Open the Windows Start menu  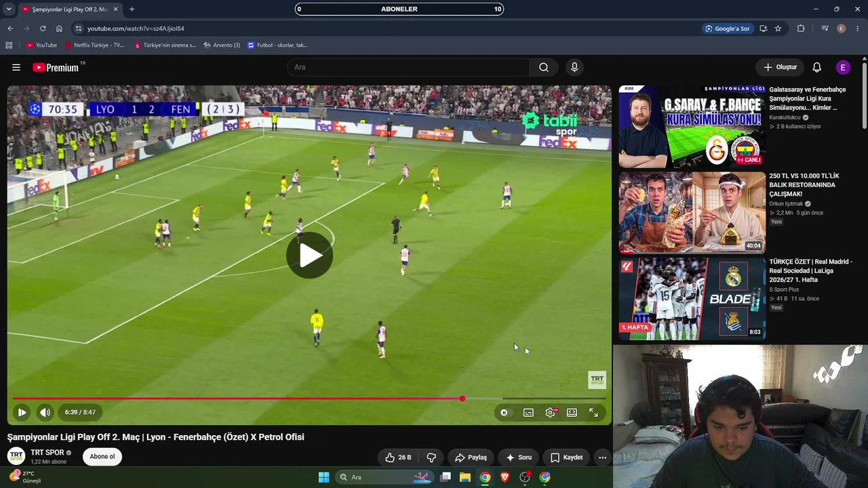324,477
